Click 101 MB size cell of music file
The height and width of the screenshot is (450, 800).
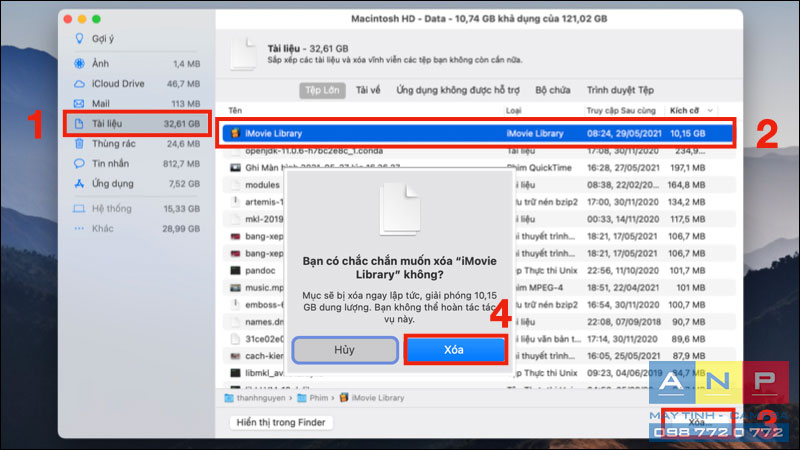pyautogui.click(x=690, y=288)
